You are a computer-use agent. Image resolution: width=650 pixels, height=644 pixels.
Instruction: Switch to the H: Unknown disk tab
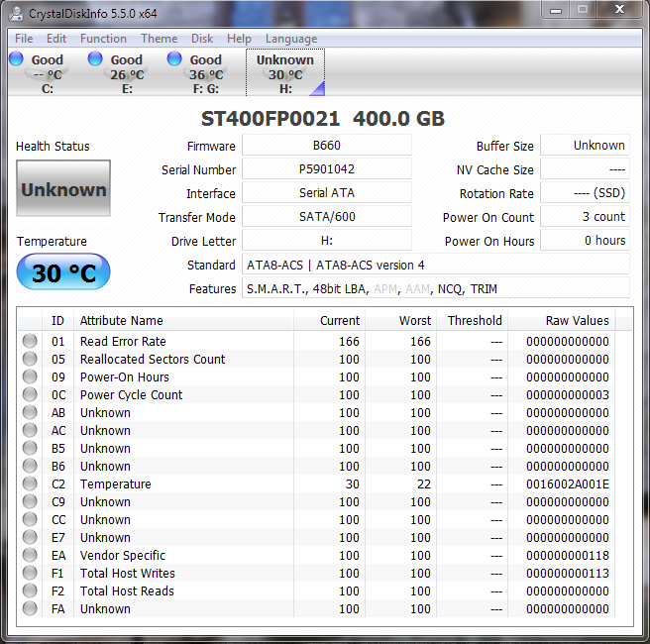pyautogui.click(x=285, y=74)
